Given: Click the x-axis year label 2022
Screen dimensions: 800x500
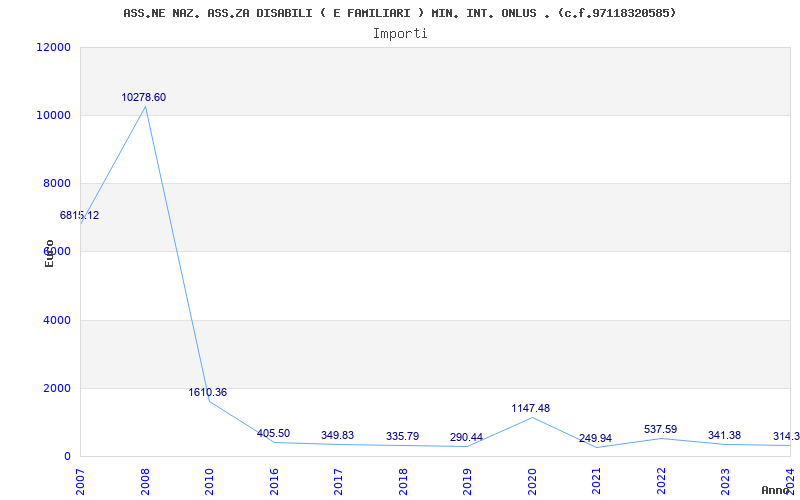Looking at the screenshot, I should coord(661,481).
